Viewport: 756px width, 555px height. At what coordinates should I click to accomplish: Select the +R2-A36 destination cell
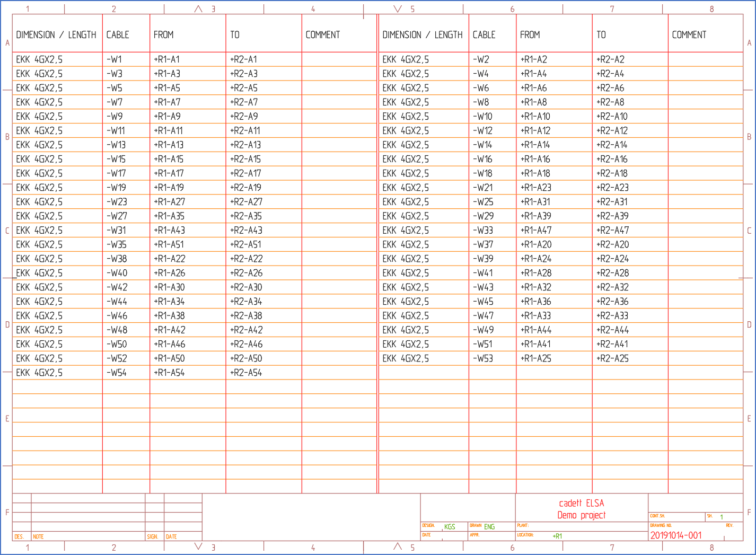(x=612, y=303)
